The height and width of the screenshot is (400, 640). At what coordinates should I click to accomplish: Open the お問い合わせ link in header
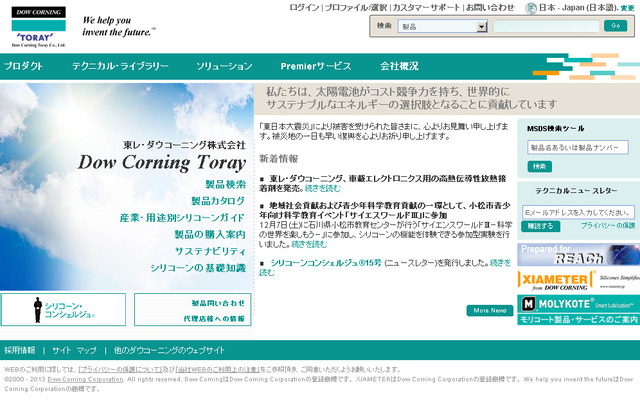pos(490,8)
